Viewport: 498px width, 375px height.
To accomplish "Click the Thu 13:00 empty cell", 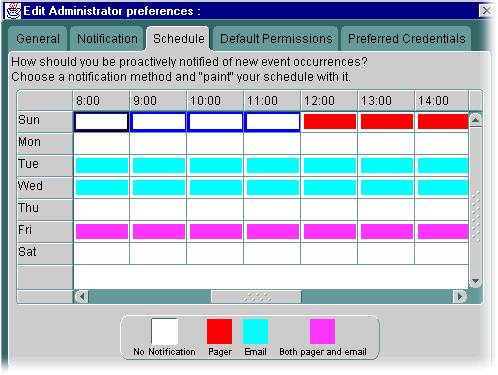I will coord(387,210).
